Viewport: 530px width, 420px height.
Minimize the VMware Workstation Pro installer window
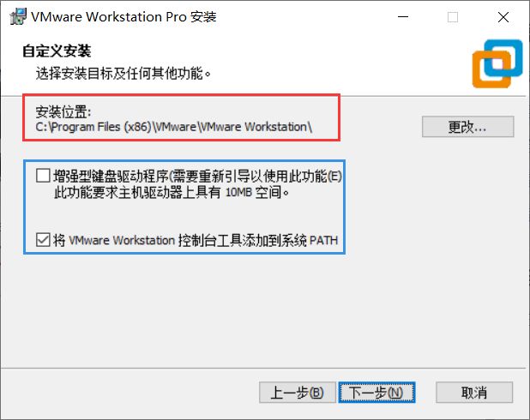(403, 17)
